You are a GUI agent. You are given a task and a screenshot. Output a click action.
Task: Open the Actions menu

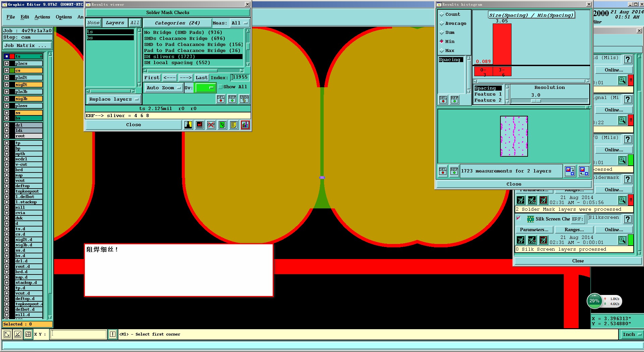click(42, 17)
